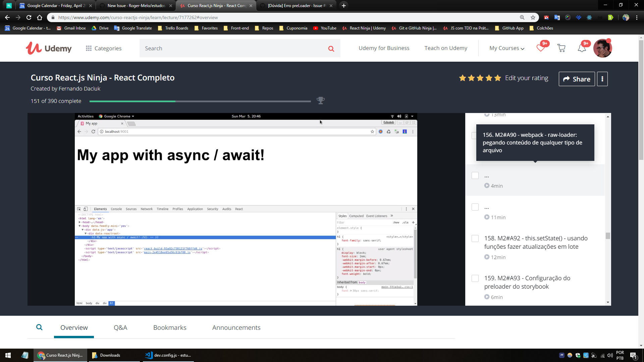Click the play icon for lecture 158
The height and width of the screenshot is (362, 644).
pyautogui.click(x=487, y=257)
